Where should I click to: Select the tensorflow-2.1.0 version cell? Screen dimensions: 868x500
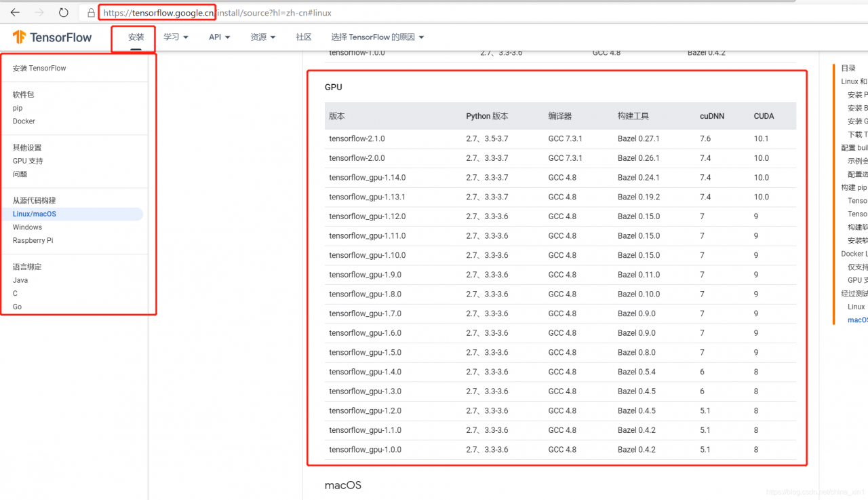pyautogui.click(x=357, y=138)
